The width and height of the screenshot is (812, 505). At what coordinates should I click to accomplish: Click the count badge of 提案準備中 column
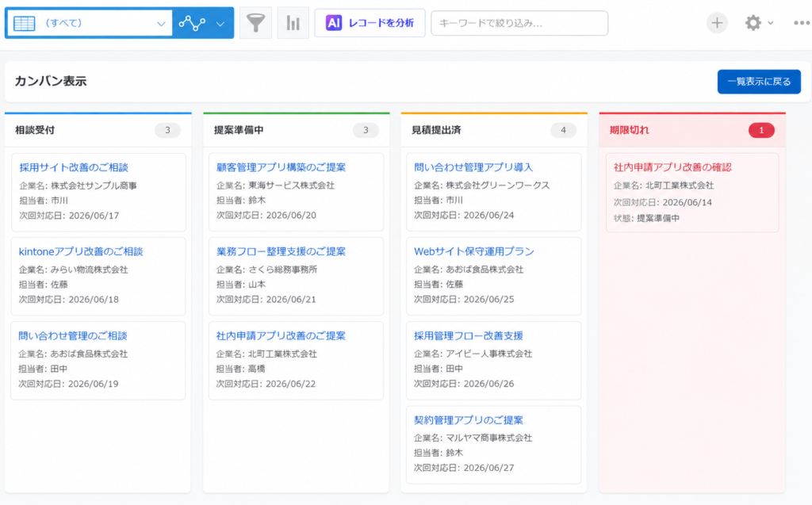366,130
